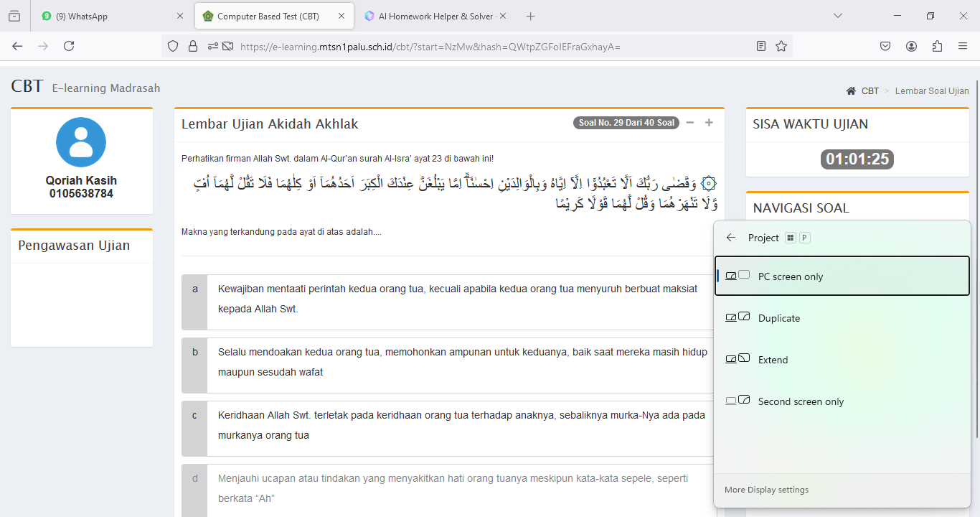This screenshot has height=517, width=980.
Task: Choose answer option c
Action: click(x=449, y=429)
